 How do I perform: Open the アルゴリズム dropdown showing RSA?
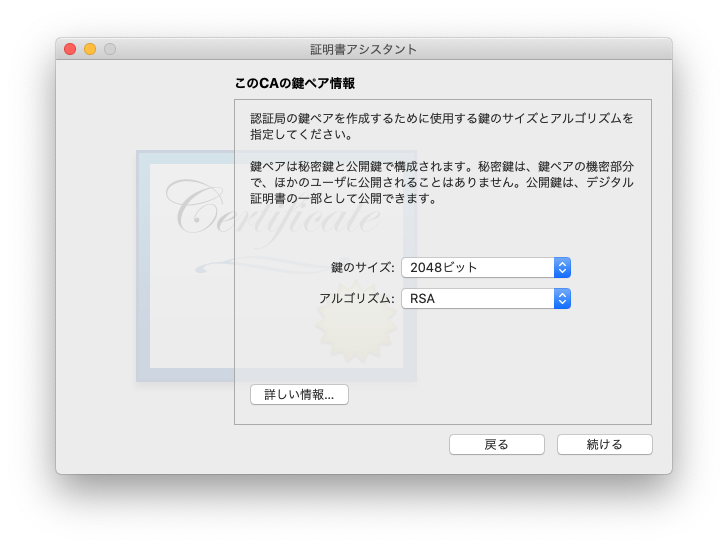click(x=486, y=299)
